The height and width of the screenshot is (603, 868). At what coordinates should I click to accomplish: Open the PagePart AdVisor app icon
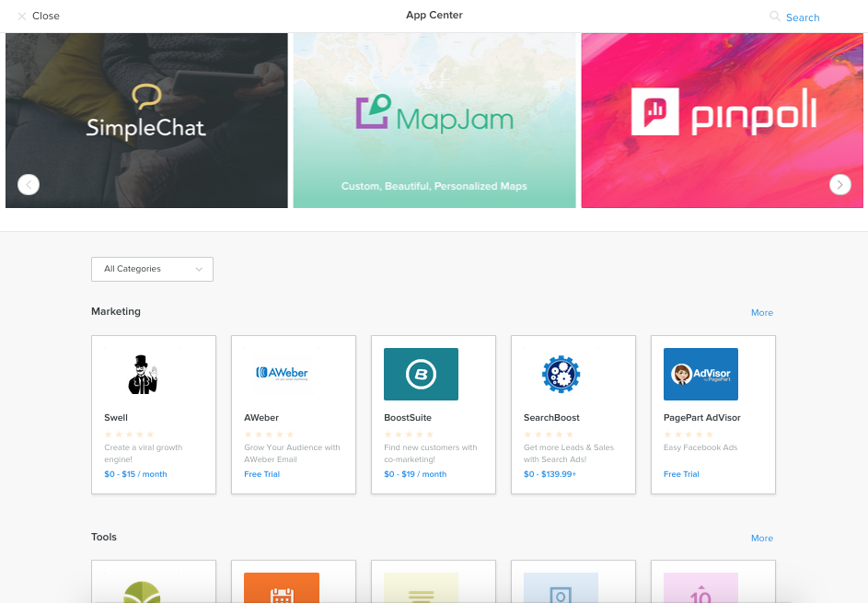click(700, 374)
